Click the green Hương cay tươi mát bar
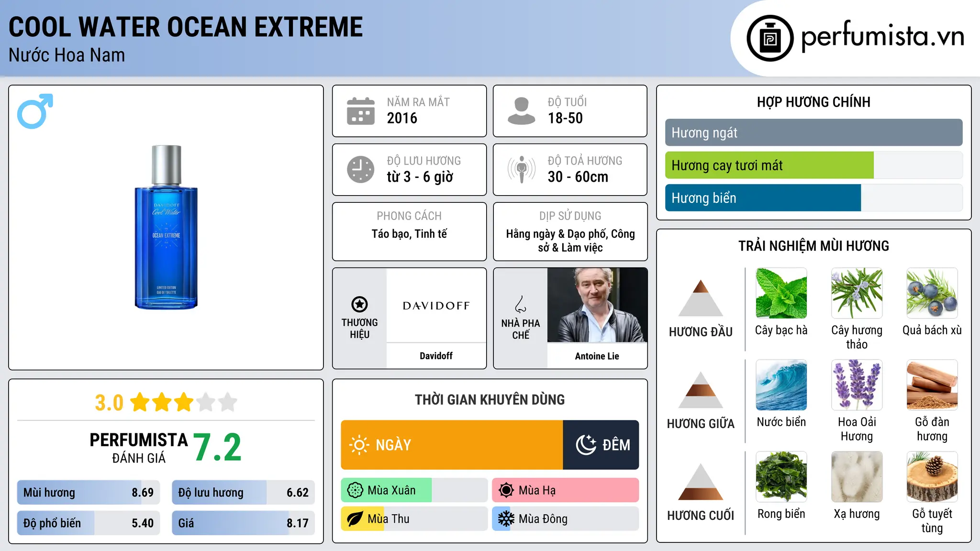The height and width of the screenshot is (551, 980). tap(769, 165)
